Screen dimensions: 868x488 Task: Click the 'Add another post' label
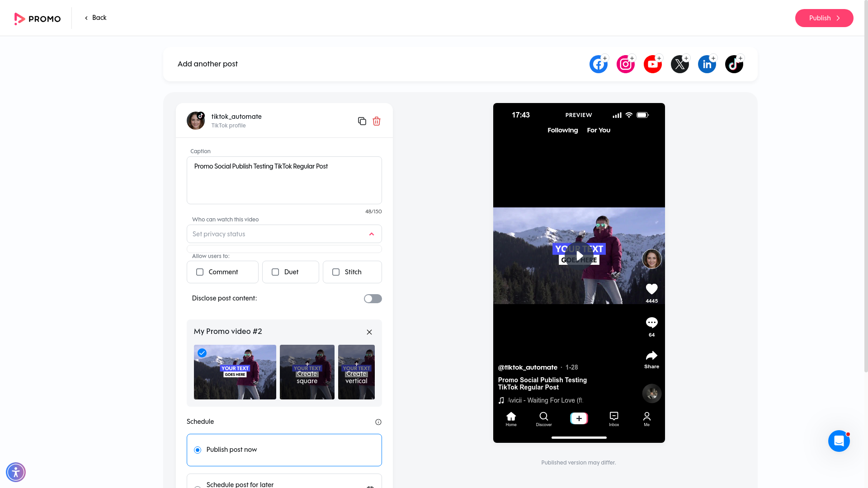pyautogui.click(x=208, y=64)
